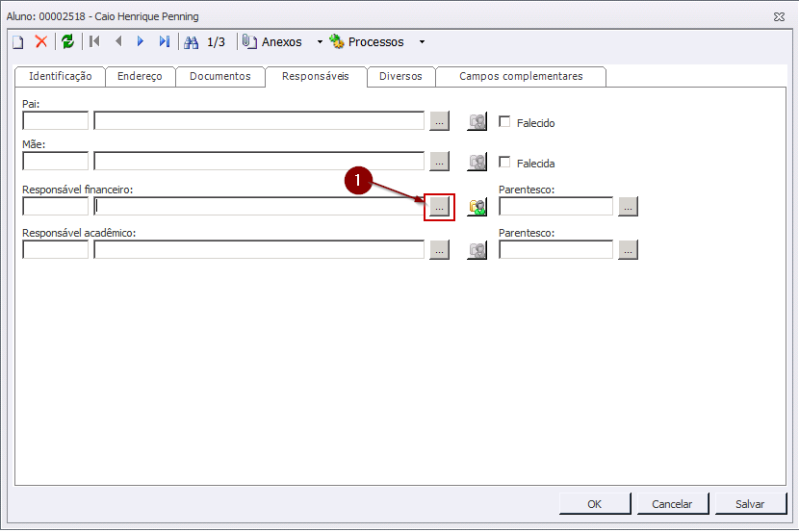Check the Falecido checkbox for Pai
Viewport: 799px width, 532px height.
504,122
